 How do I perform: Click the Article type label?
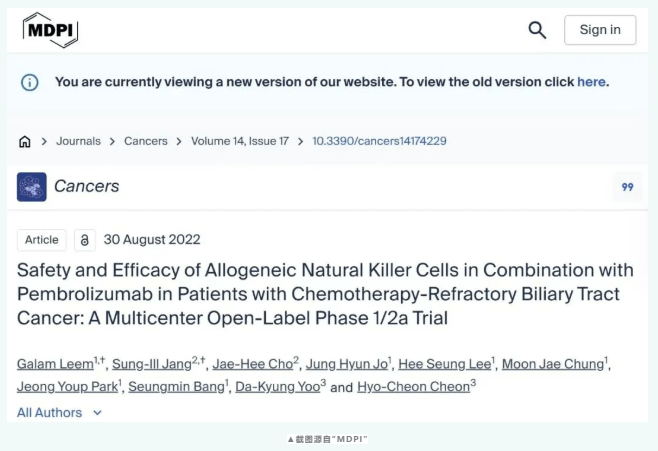click(x=42, y=240)
